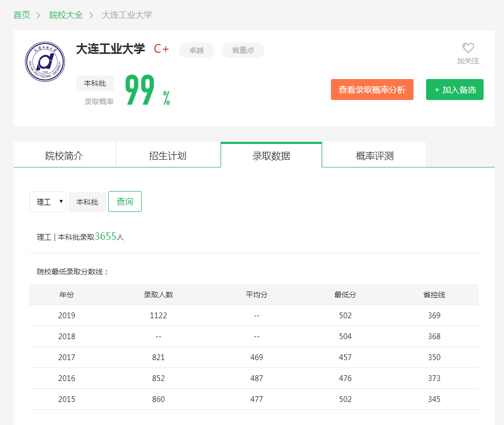Click the Dalian Polytechnic University logo

[x=45, y=62]
